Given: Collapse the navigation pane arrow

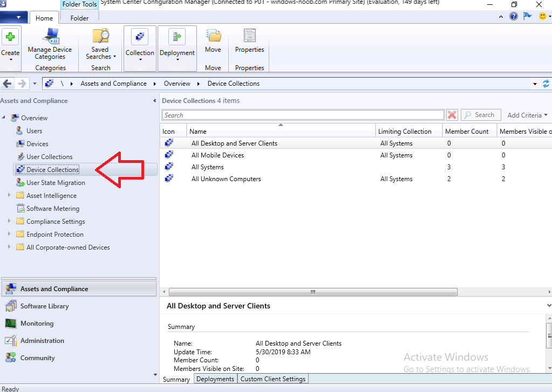Looking at the screenshot, I should coord(154,101).
